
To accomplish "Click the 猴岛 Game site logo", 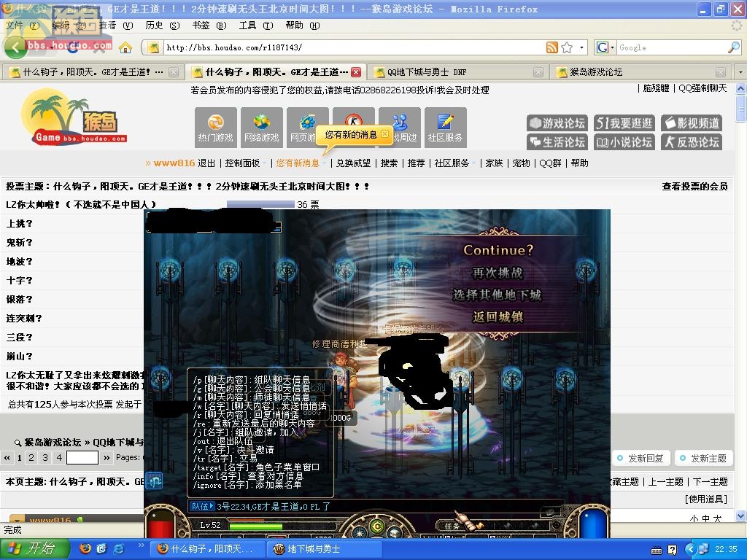I will click(x=74, y=117).
